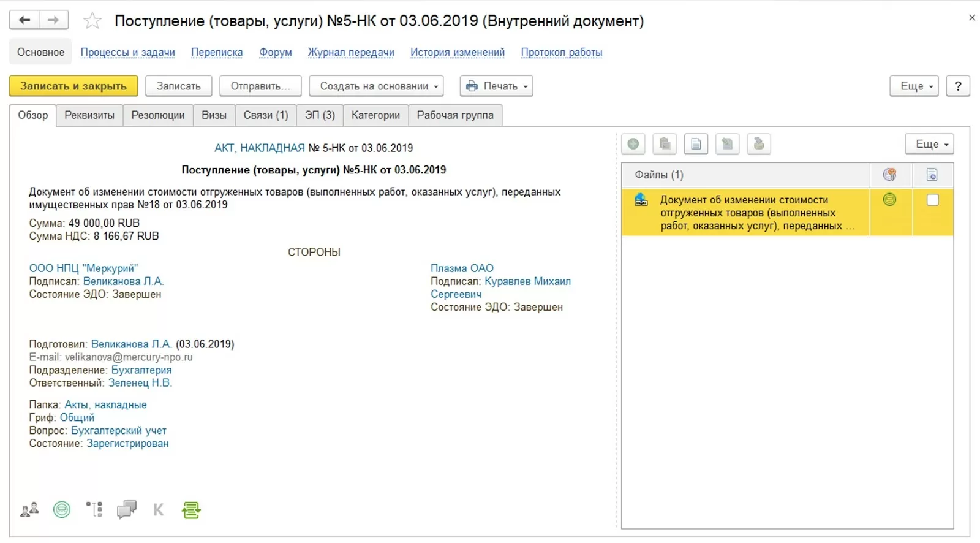This screenshot has height=543, width=980.
Task: Click the file type icon of the listed file
Action: pos(641,200)
